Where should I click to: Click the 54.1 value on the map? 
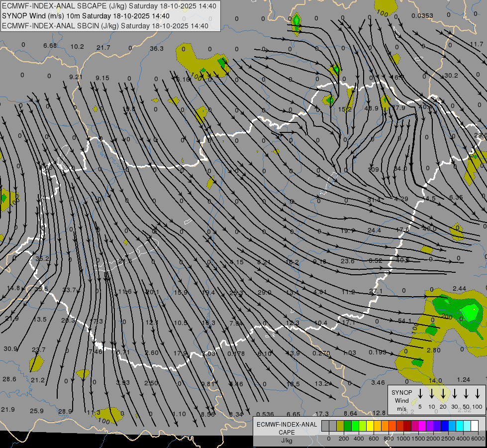click(x=405, y=321)
